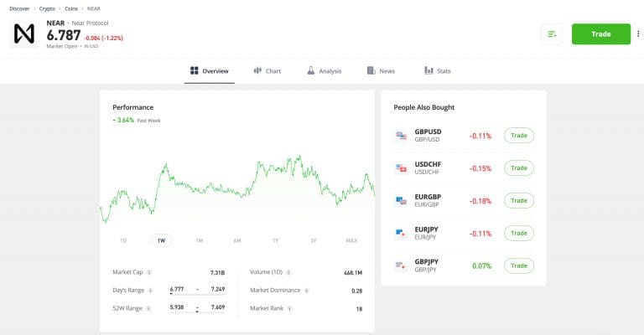Select the 6M chart period
The height and width of the screenshot is (335, 644).
pos(237,240)
